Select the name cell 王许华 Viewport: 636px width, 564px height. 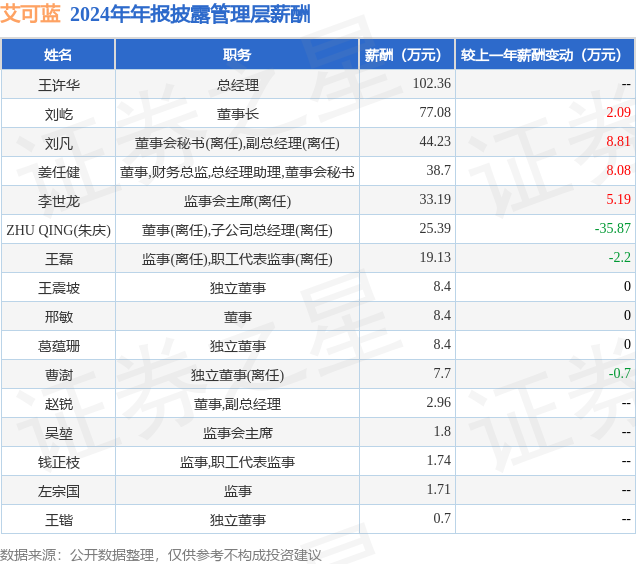pyautogui.click(x=59, y=85)
